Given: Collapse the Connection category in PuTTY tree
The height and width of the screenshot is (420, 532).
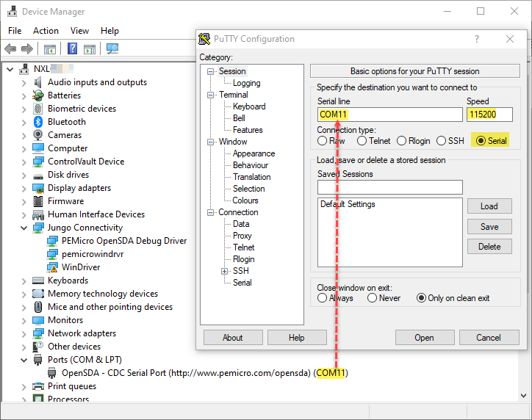Looking at the screenshot, I should (x=211, y=212).
